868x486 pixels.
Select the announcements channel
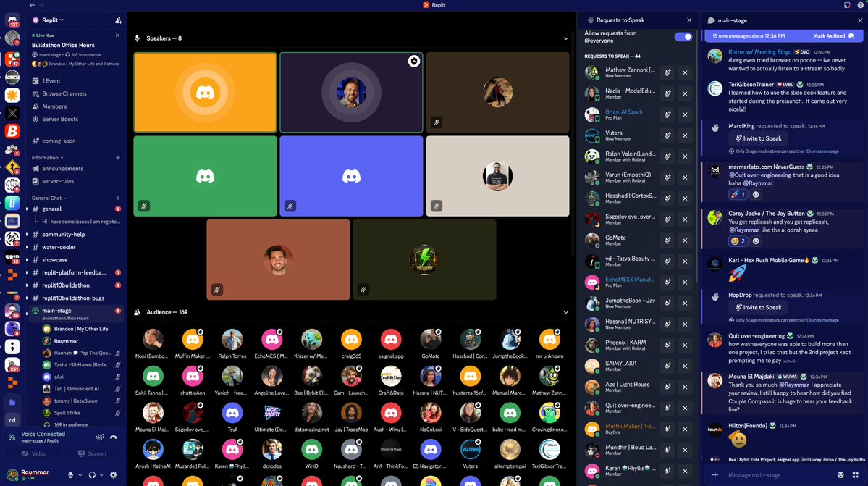click(76, 168)
